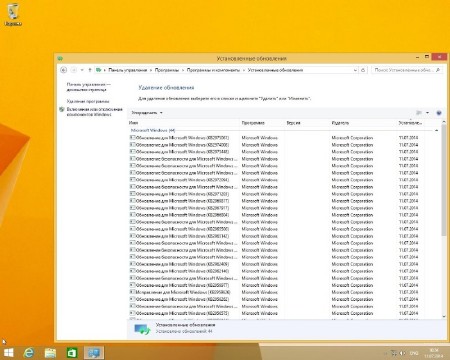Screen dimensions: 450x360
Task: Open 'Панель управления' breadcrumb
Action: 128,70
